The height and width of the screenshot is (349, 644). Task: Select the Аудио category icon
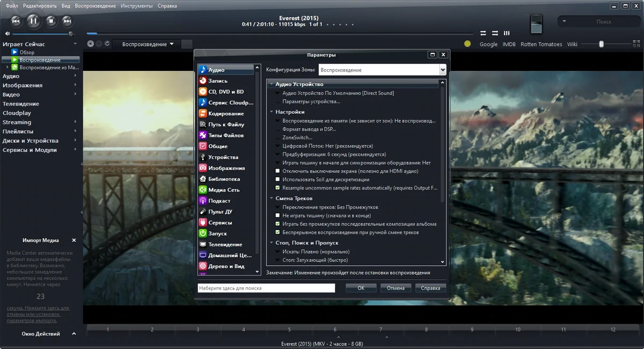click(x=203, y=70)
